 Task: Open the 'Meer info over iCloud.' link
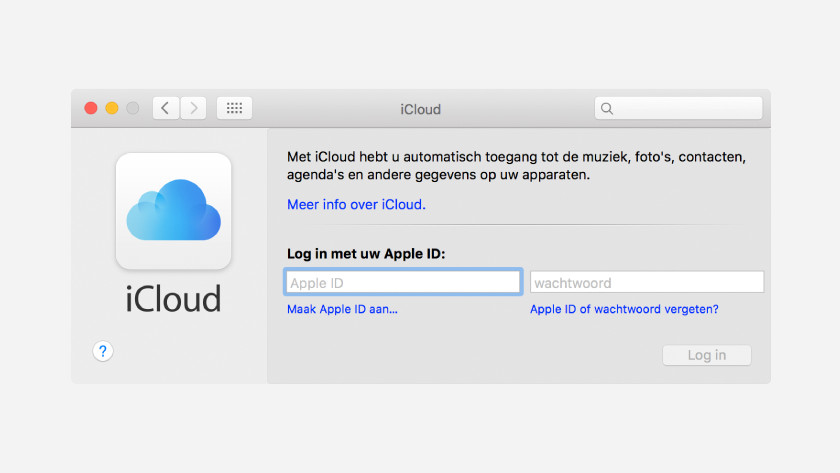[356, 205]
